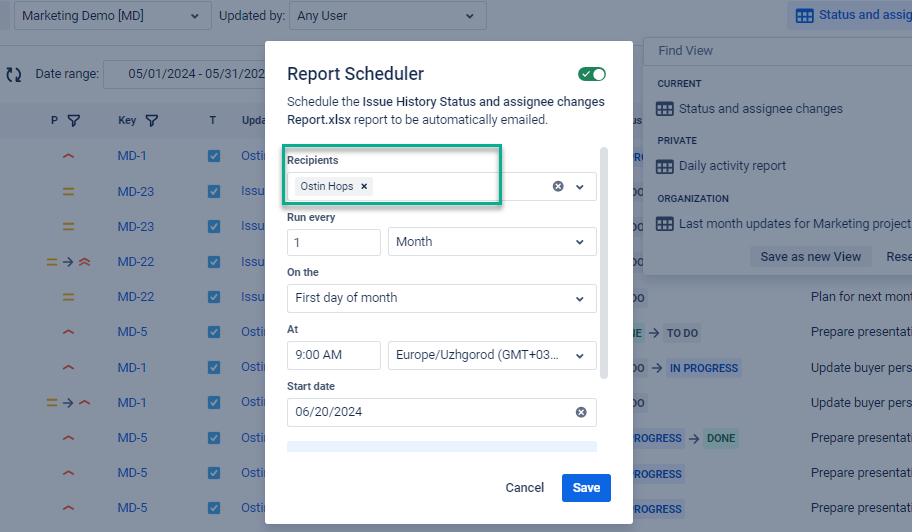Screen dimensions: 912x532
Task: Expand the First day of month dropdown
Action: coord(442,298)
